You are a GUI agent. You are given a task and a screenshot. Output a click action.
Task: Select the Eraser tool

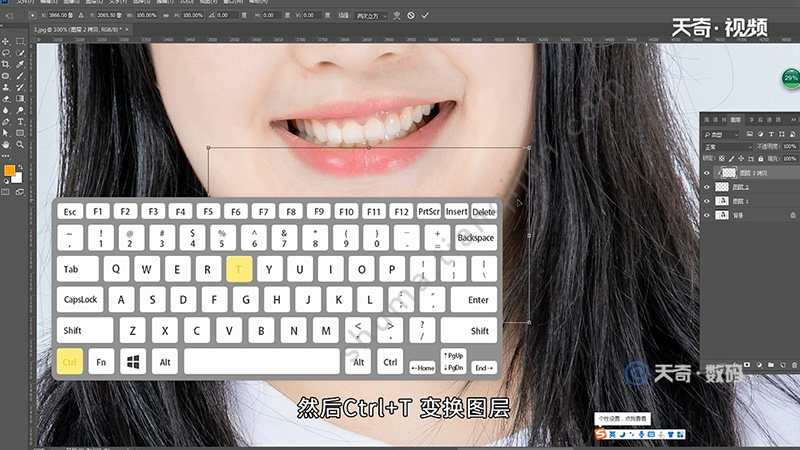6,98
